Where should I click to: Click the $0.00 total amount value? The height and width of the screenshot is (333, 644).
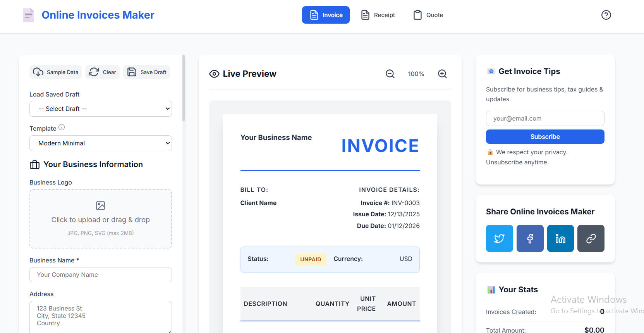pyautogui.click(x=594, y=330)
